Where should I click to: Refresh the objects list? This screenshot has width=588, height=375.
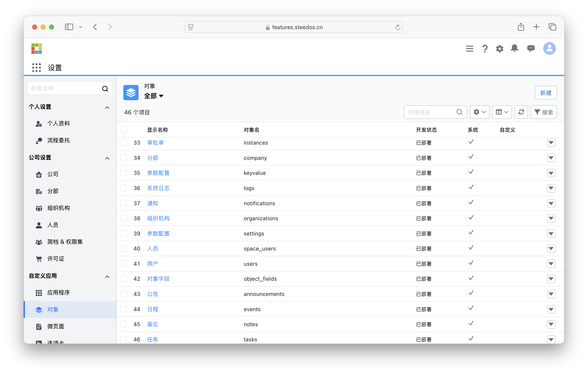[x=521, y=112]
